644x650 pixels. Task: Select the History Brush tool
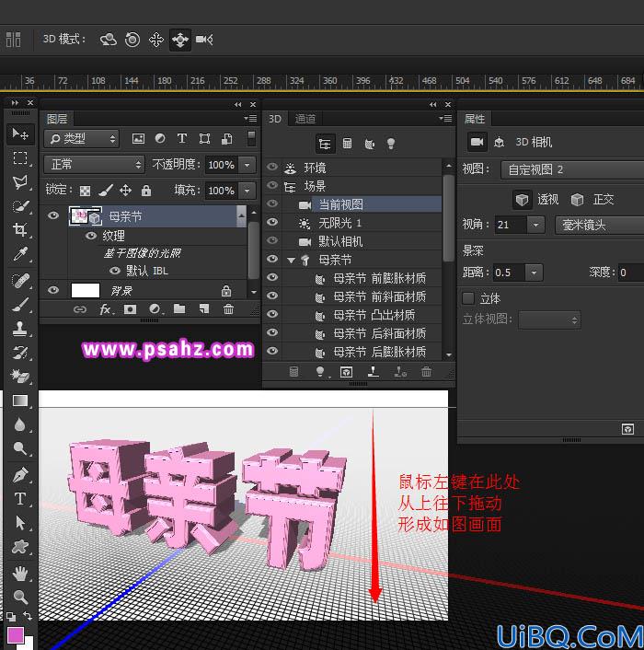(x=20, y=353)
